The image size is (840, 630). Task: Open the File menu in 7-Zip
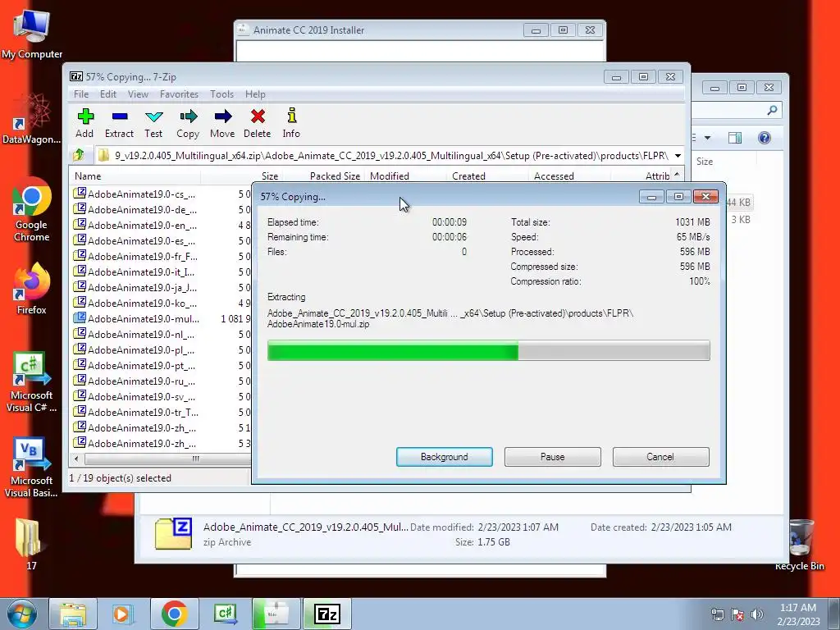[x=81, y=94]
